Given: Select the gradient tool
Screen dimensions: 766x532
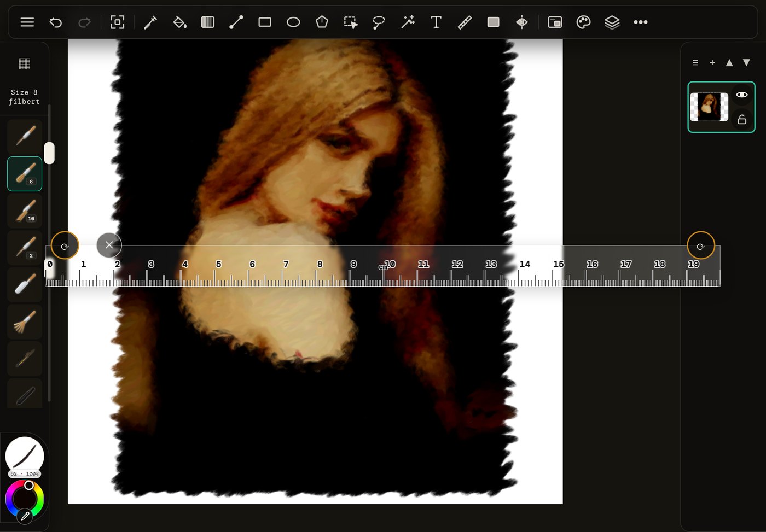Looking at the screenshot, I should pos(208,22).
